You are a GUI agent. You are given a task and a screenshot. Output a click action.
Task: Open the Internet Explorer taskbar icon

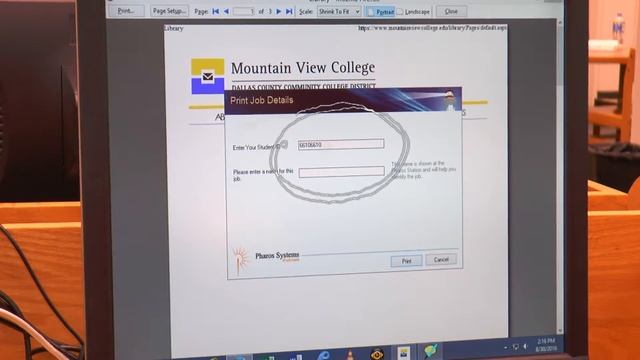323,356
